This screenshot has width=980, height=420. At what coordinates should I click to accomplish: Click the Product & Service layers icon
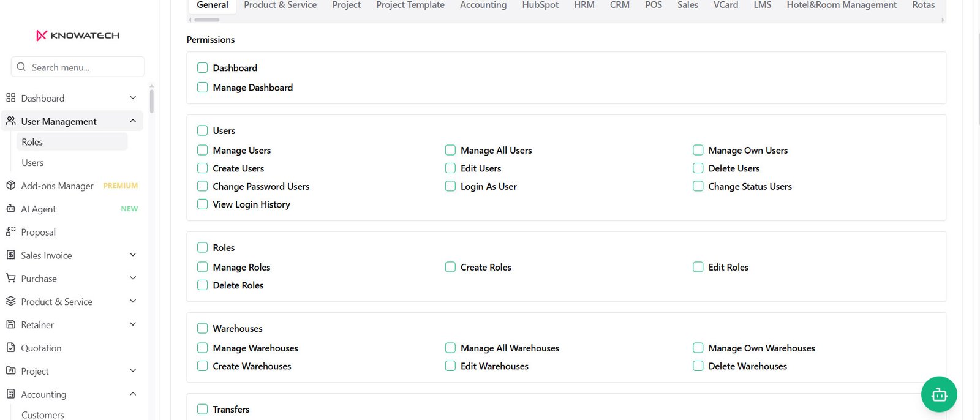pyautogui.click(x=10, y=301)
